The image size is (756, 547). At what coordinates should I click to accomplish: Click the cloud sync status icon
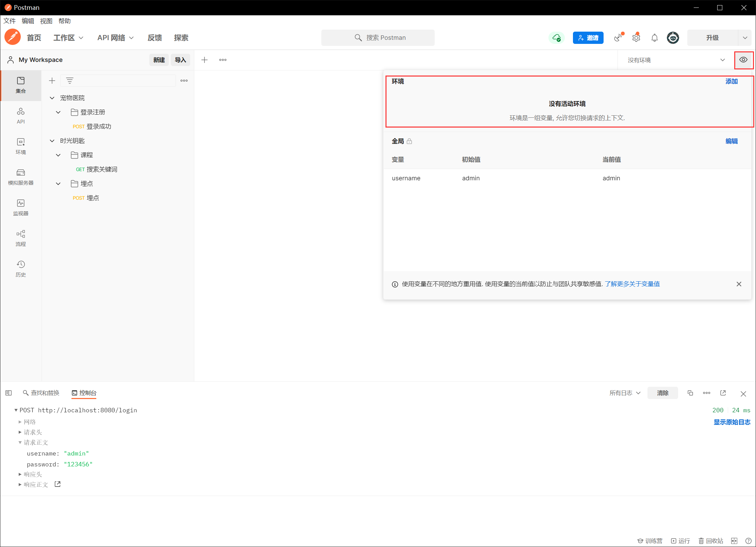tap(556, 38)
